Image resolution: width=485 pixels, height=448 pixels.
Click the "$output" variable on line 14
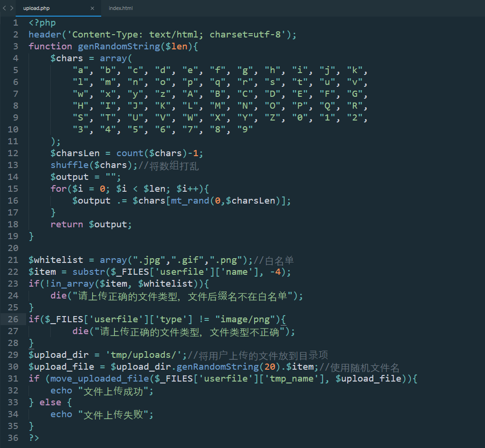pos(70,177)
